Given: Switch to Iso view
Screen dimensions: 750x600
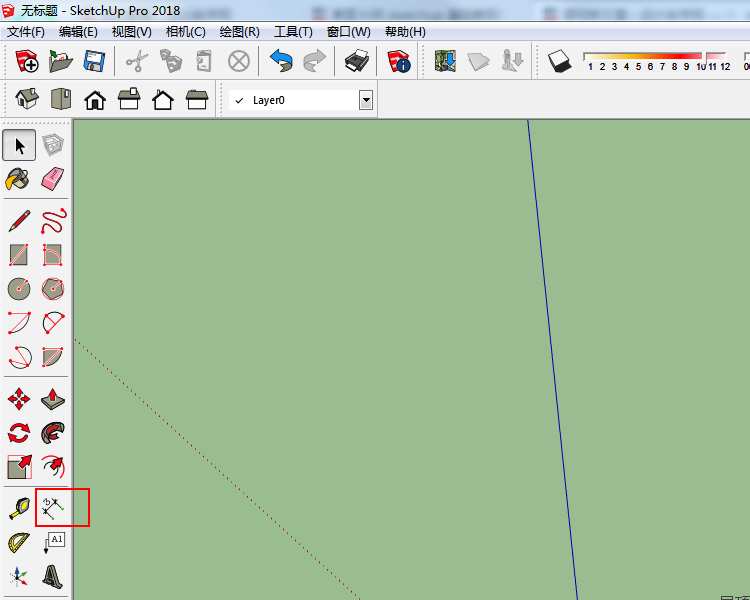Looking at the screenshot, I should pyautogui.click(x=27, y=100).
